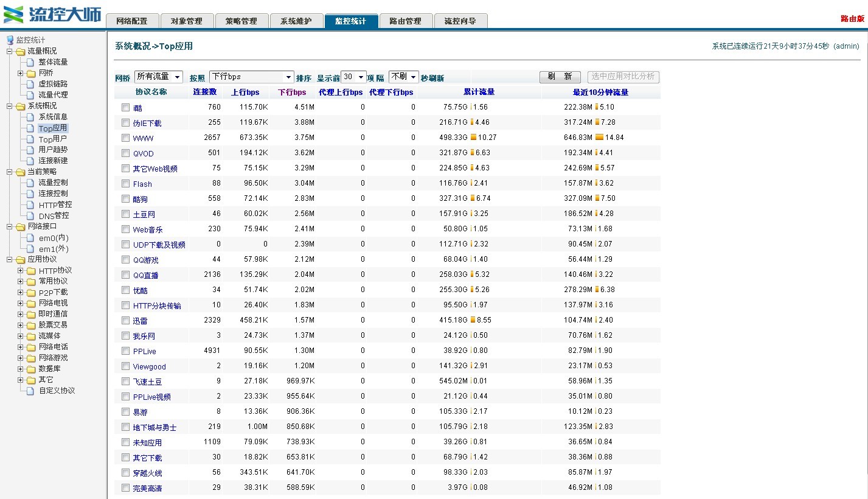868x499 pixels.
Task: Expand the 网络游戏 tree node
Action: click(x=20, y=358)
